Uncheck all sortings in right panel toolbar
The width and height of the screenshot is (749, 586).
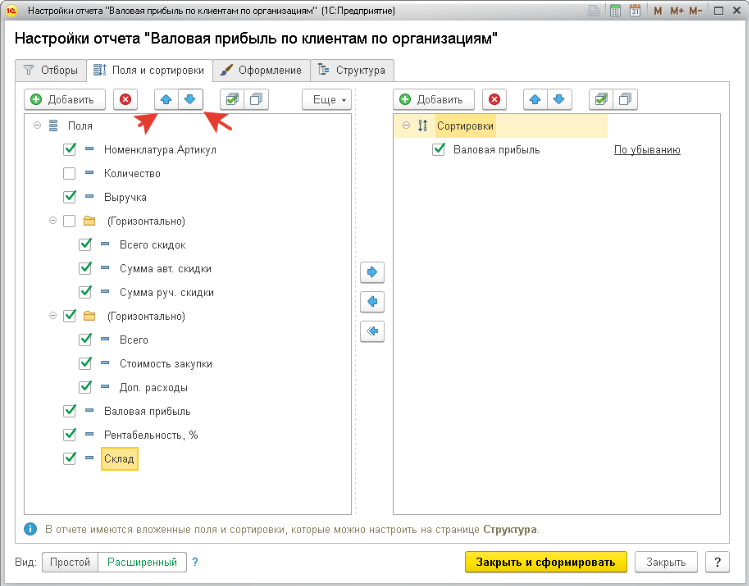pyautogui.click(x=626, y=100)
